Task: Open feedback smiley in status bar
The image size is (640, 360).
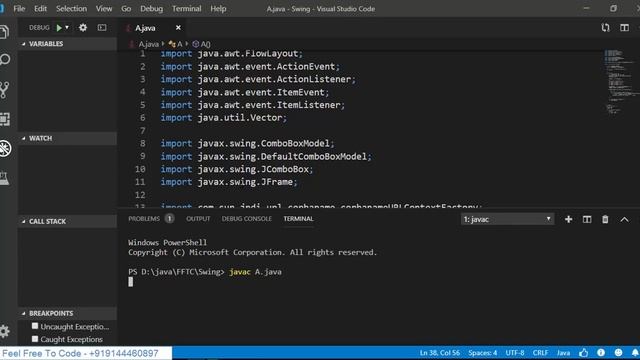Action: [618, 353]
